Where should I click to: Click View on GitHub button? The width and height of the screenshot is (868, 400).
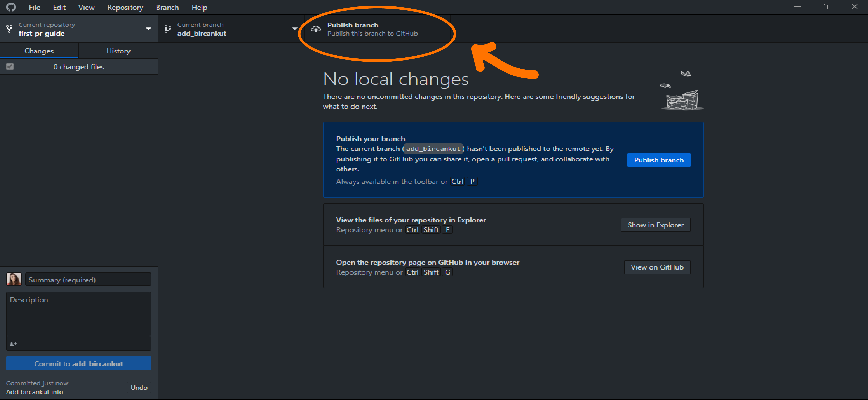coord(657,267)
